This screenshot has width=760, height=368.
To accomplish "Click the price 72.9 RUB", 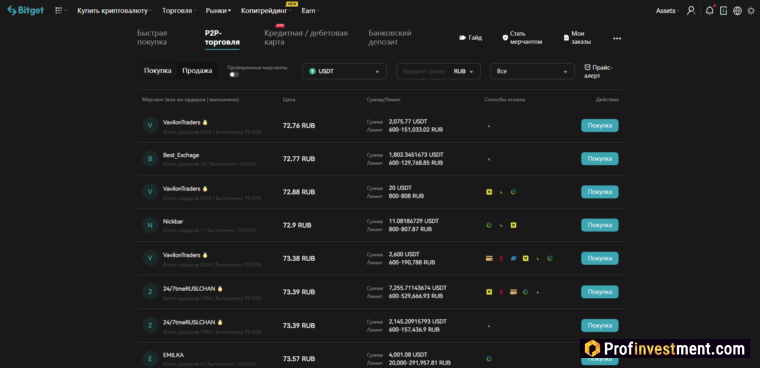I will [x=297, y=225].
